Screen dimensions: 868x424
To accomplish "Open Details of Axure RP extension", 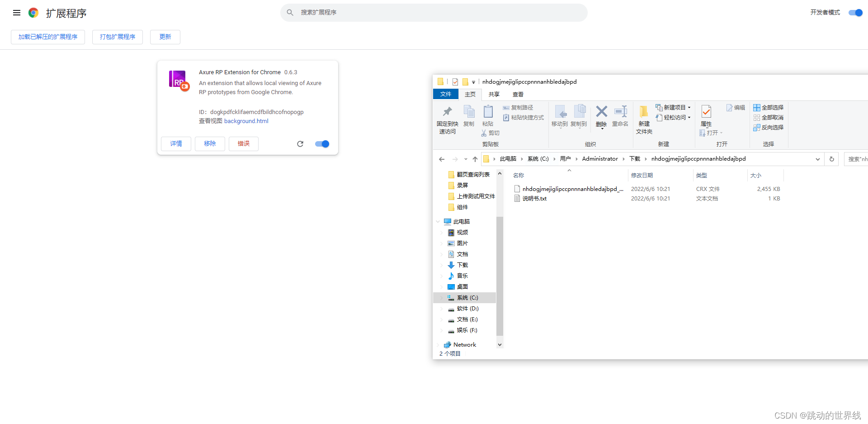I will pyautogui.click(x=176, y=144).
